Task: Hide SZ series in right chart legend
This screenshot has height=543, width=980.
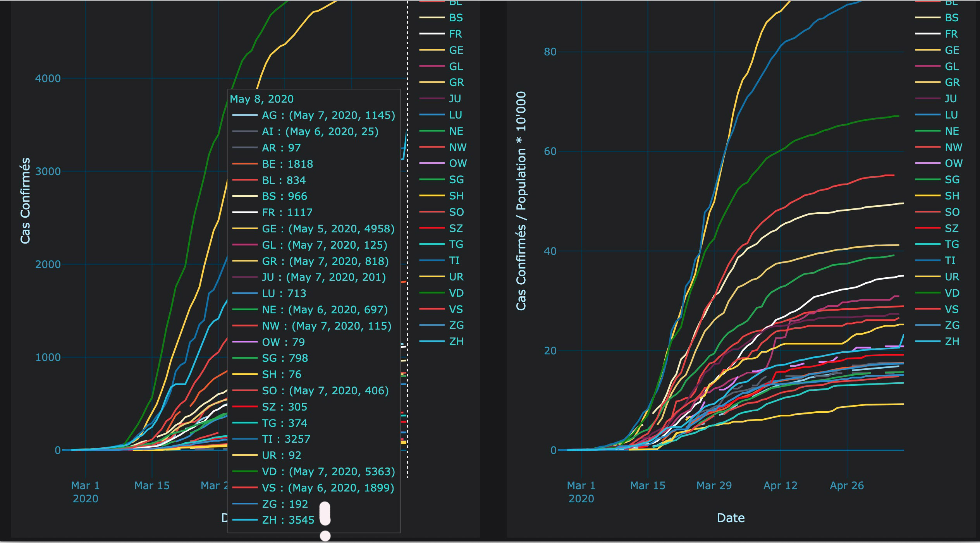Action: (x=951, y=229)
